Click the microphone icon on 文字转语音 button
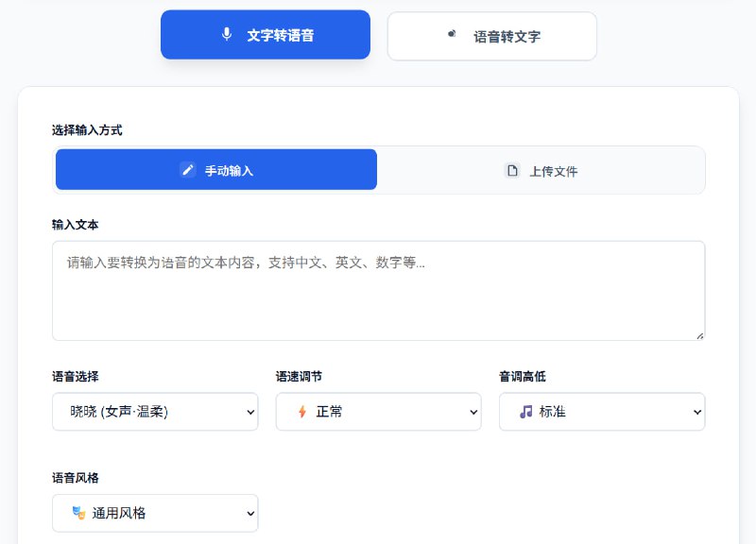Viewport: 756px width, 544px height. [x=225, y=34]
